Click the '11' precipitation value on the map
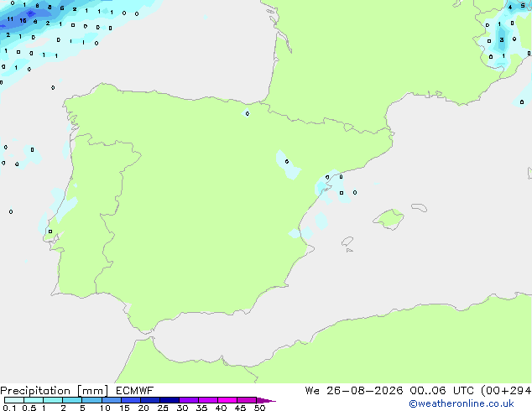532x411 pixels. 10,19
